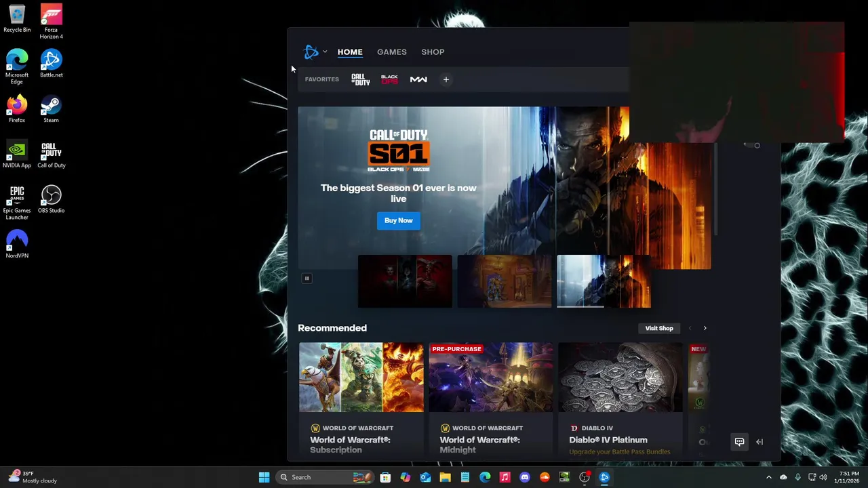Open OneDrive tray icon
Image resolution: width=868 pixels, height=488 pixels.
click(x=783, y=477)
